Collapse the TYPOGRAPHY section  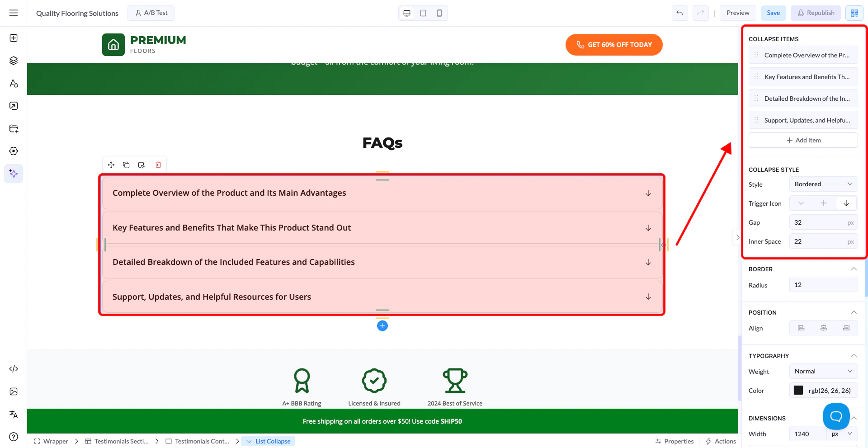[x=854, y=356]
